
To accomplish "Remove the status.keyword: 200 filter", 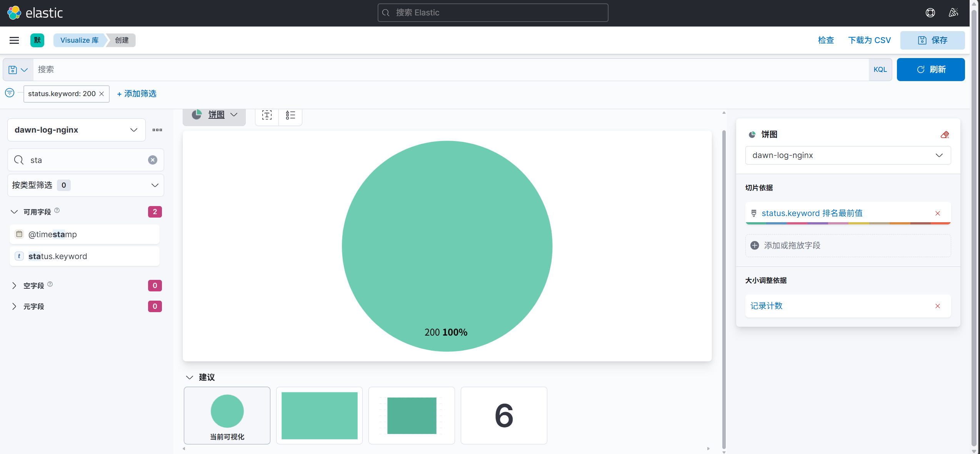I will tap(102, 94).
